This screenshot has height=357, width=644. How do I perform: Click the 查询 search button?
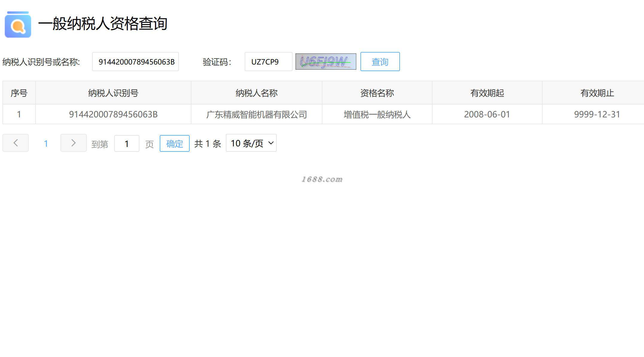point(380,62)
